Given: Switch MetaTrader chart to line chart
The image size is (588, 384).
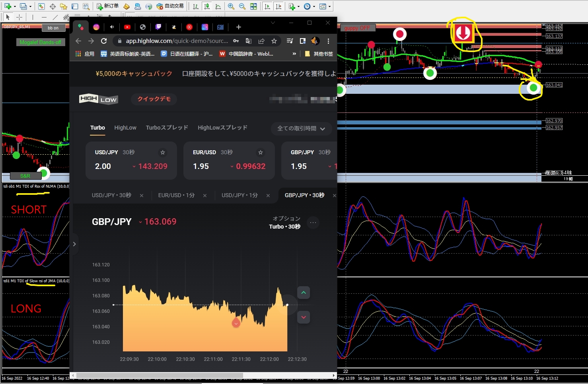Looking at the screenshot, I should pyautogui.click(x=218, y=6).
